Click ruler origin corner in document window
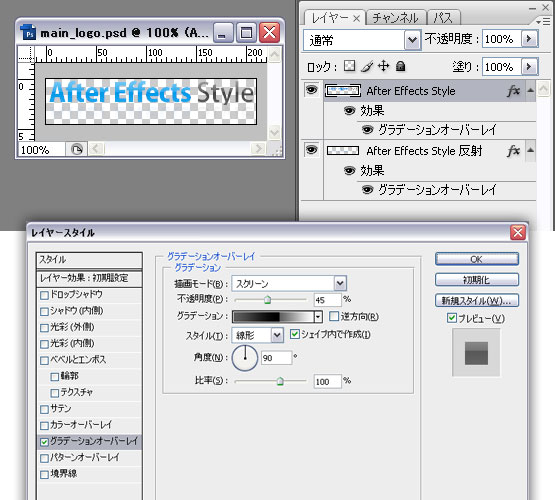The height and width of the screenshot is (500, 555). point(27,55)
